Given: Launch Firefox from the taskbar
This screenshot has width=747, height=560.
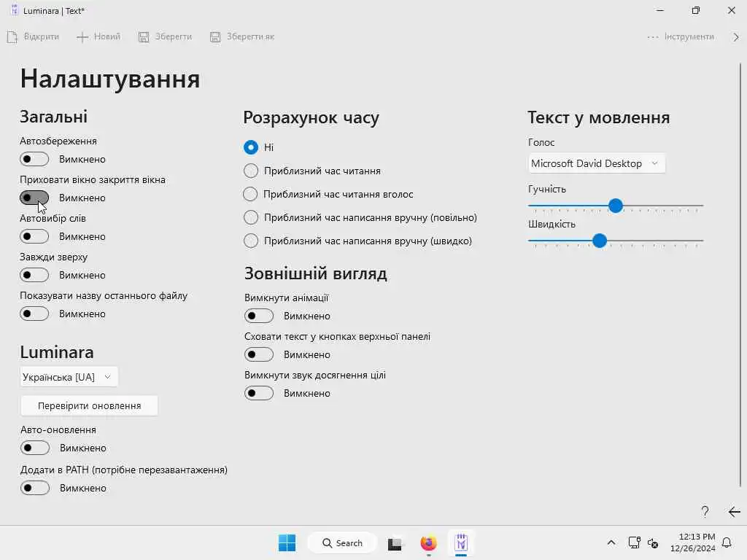Looking at the screenshot, I should 428,542.
